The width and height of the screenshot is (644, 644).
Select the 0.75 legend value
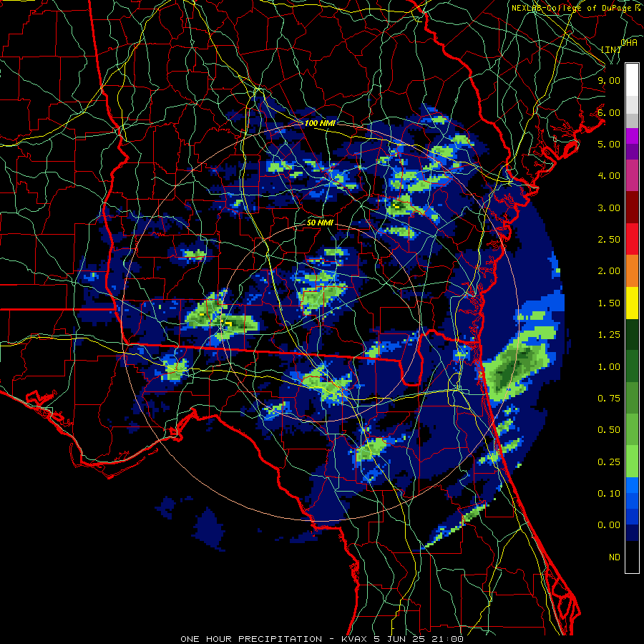(x=609, y=399)
